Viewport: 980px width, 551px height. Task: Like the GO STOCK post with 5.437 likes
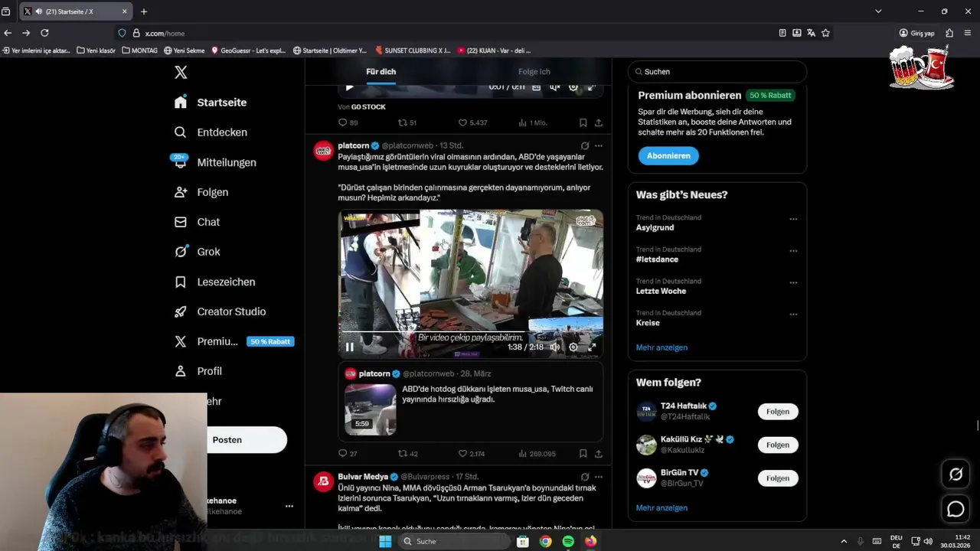click(x=472, y=122)
